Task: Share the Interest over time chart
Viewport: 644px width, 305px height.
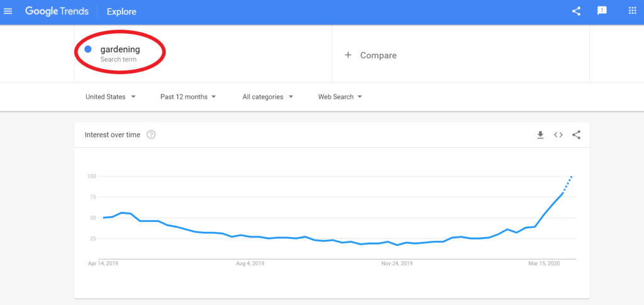Action: pyautogui.click(x=576, y=135)
